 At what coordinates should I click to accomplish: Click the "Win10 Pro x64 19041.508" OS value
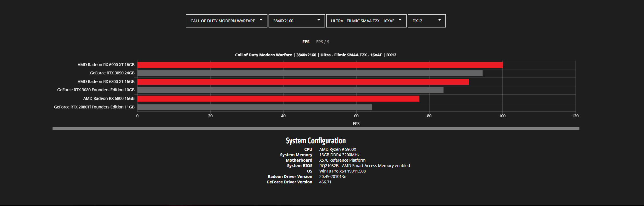(x=343, y=171)
